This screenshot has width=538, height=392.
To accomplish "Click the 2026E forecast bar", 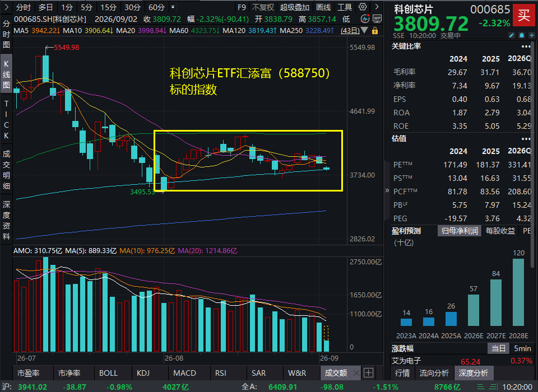I will (x=474, y=310).
